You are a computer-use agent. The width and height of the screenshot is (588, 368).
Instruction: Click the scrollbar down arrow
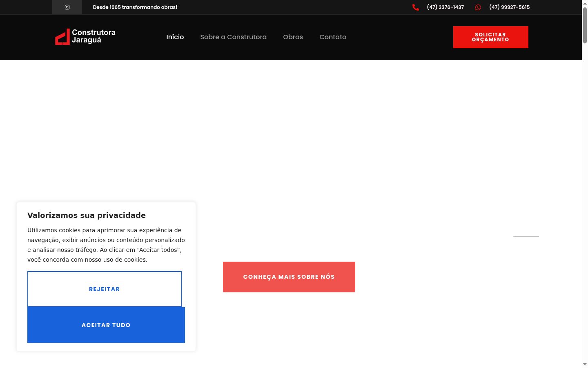(585, 364)
